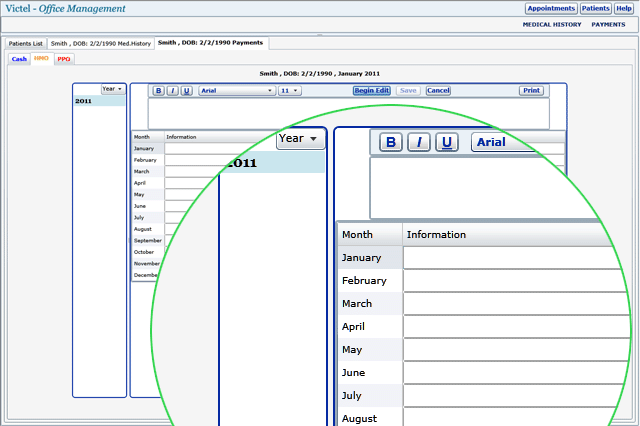Select the September month row

click(x=147, y=241)
